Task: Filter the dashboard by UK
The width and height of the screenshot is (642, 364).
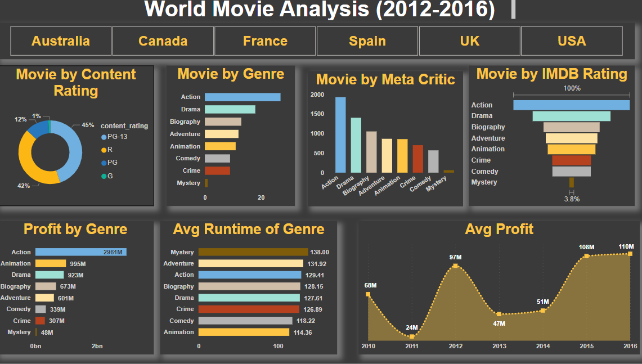Action: pyautogui.click(x=469, y=41)
